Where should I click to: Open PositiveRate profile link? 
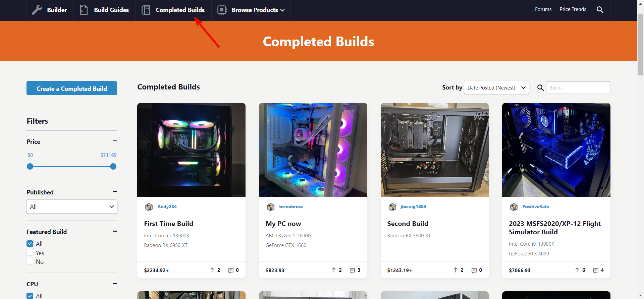click(x=536, y=206)
